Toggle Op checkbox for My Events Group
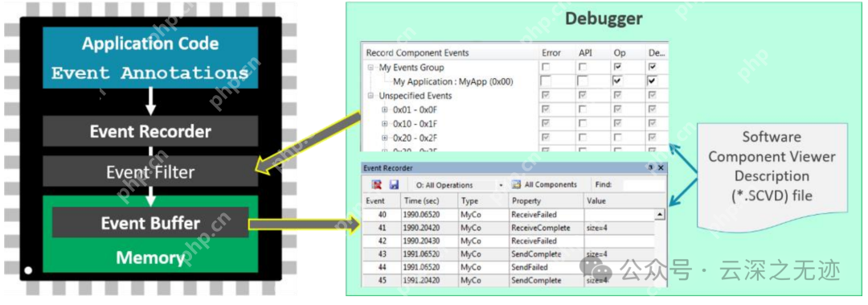Viewport: 868px width, 305px height. [618, 67]
